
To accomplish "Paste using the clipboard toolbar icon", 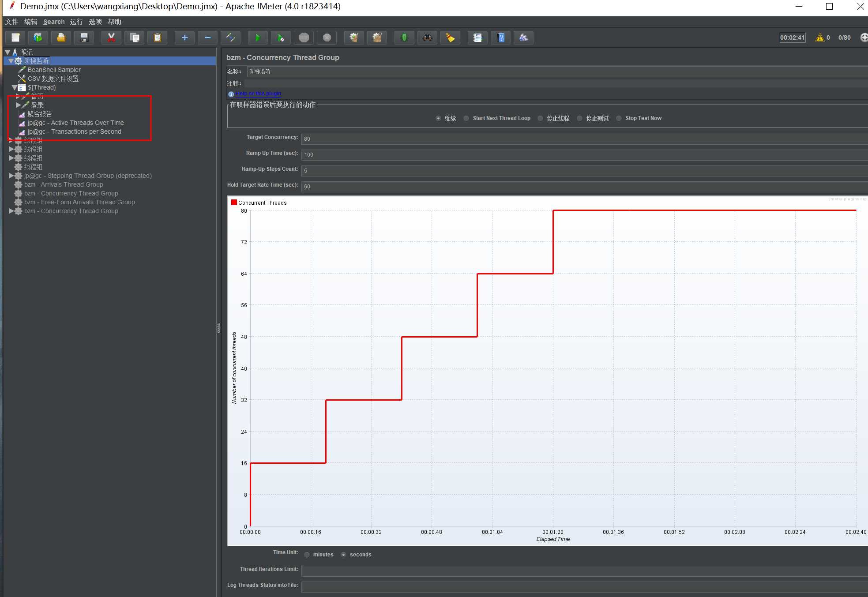I will (157, 38).
